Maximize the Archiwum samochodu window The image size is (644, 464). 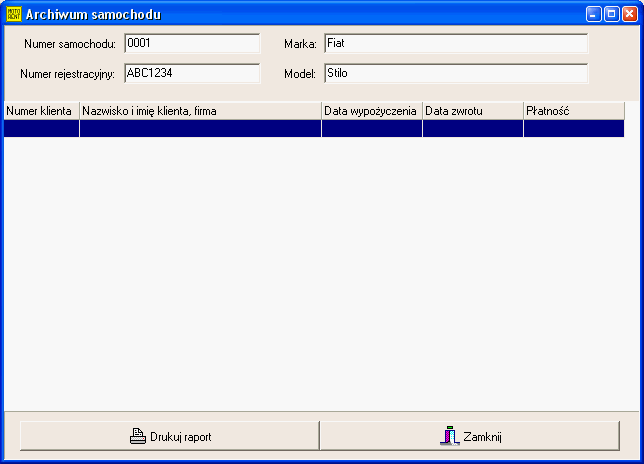611,15
